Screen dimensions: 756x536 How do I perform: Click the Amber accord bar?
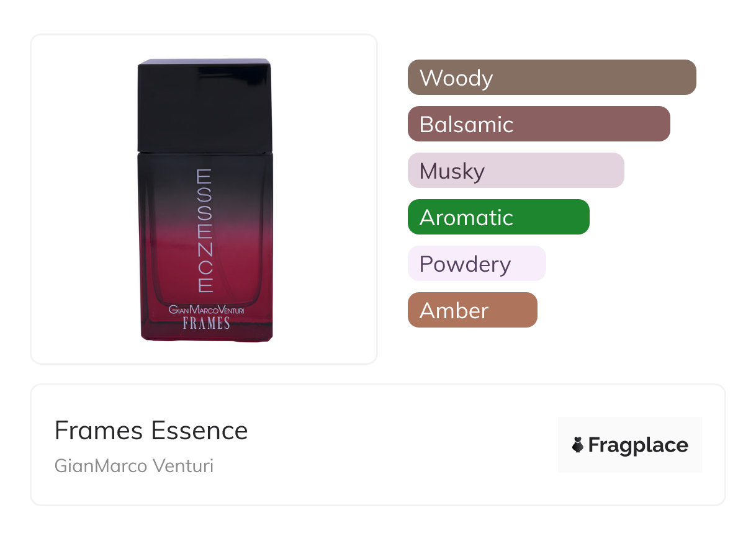point(472,310)
